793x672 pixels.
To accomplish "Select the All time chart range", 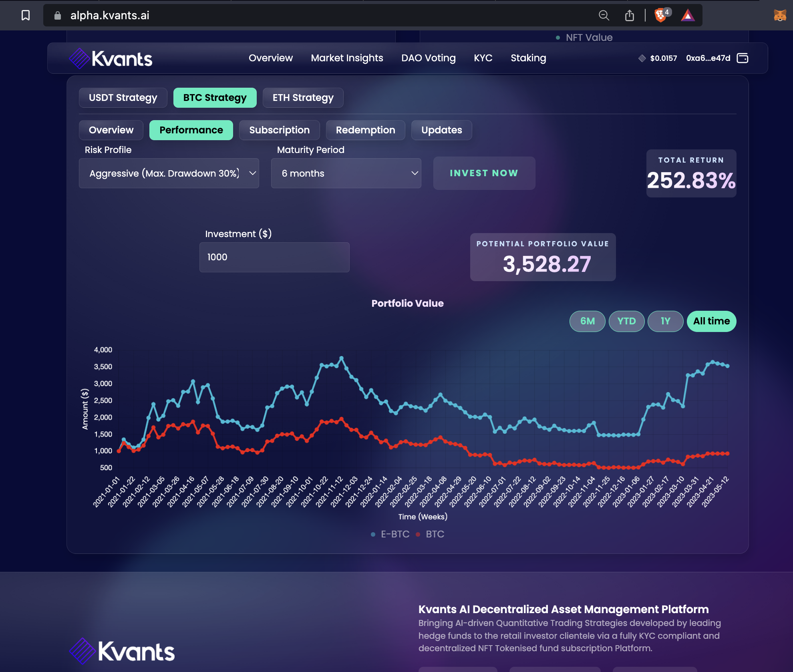I will pos(711,321).
